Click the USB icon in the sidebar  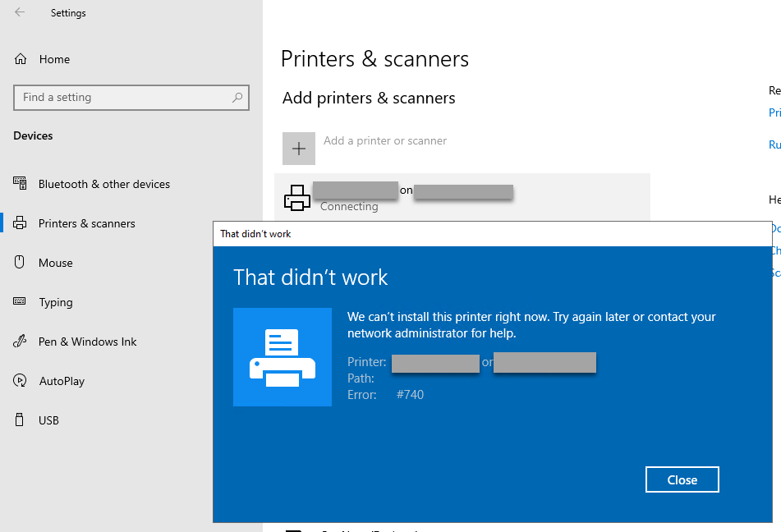coord(20,420)
